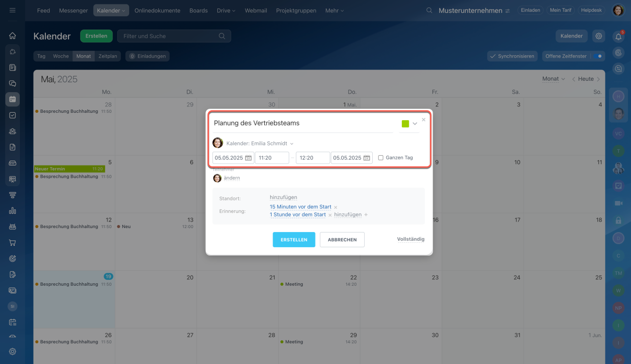Go to previous month arrow
Screen dimensions: 631x364
574,79
